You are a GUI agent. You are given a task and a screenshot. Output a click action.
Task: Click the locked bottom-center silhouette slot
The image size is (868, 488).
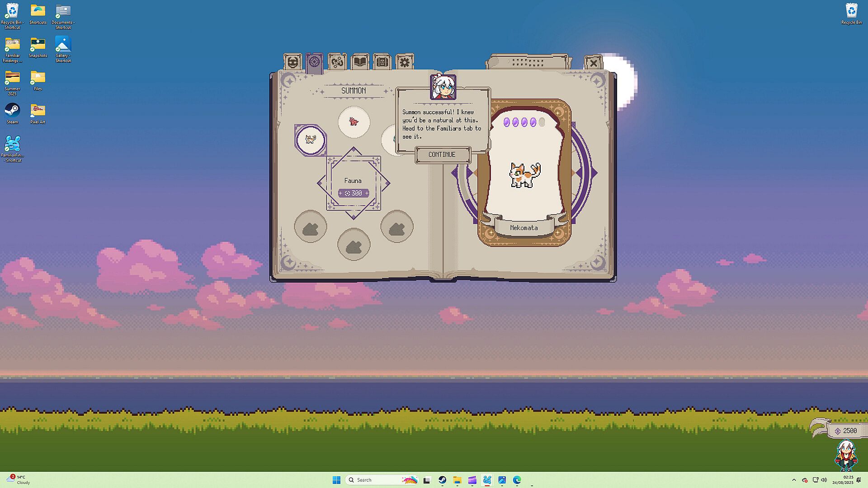click(x=354, y=244)
